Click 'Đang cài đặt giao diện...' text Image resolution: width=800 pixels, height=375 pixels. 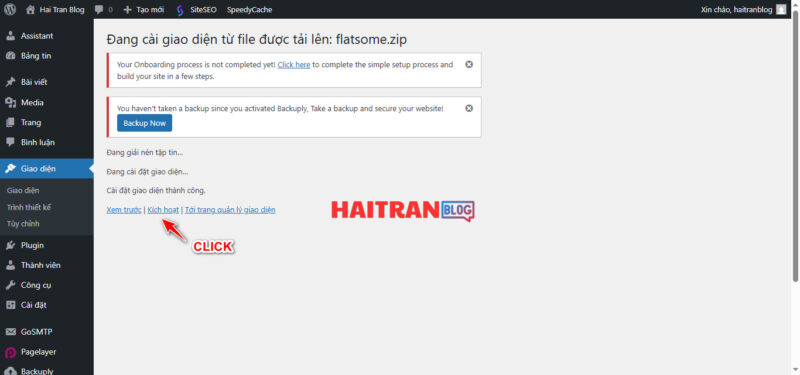(147, 172)
